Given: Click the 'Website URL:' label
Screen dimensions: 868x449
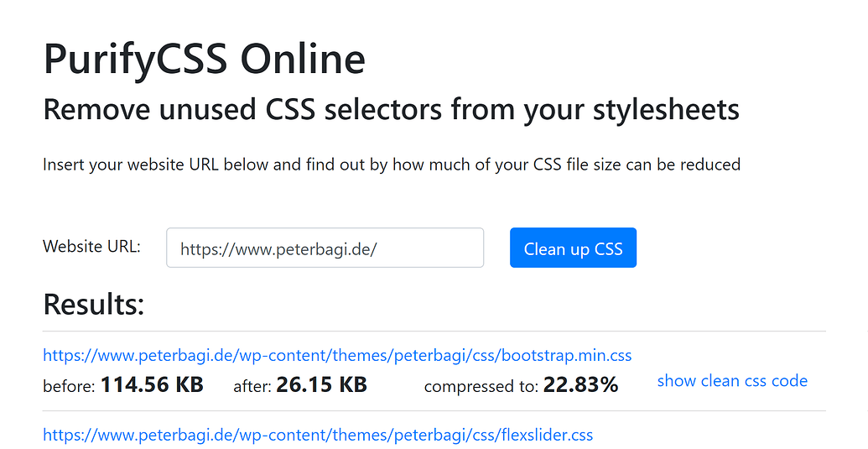Looking at the screenshot, I should (x=91, y=247).
